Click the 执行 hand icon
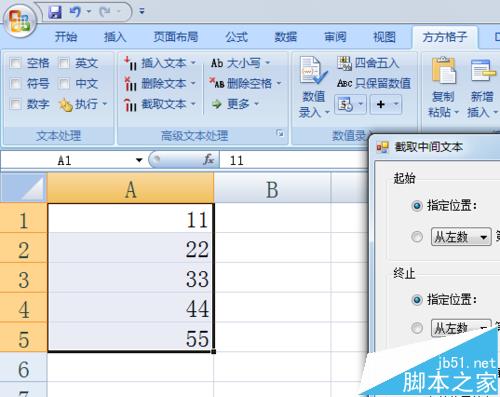500x397 pixels. pos(66,105)
